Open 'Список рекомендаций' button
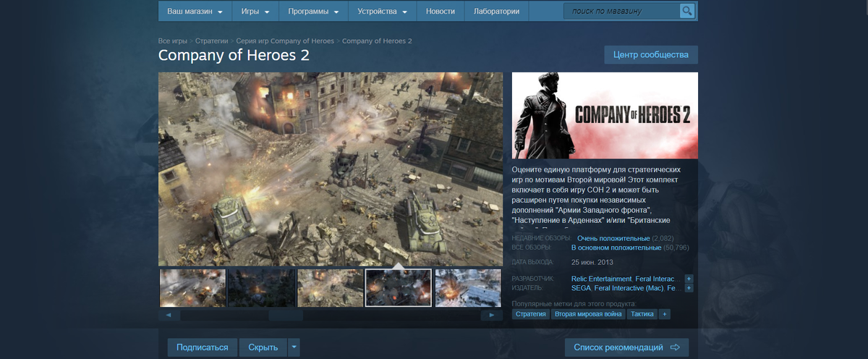 626,347
